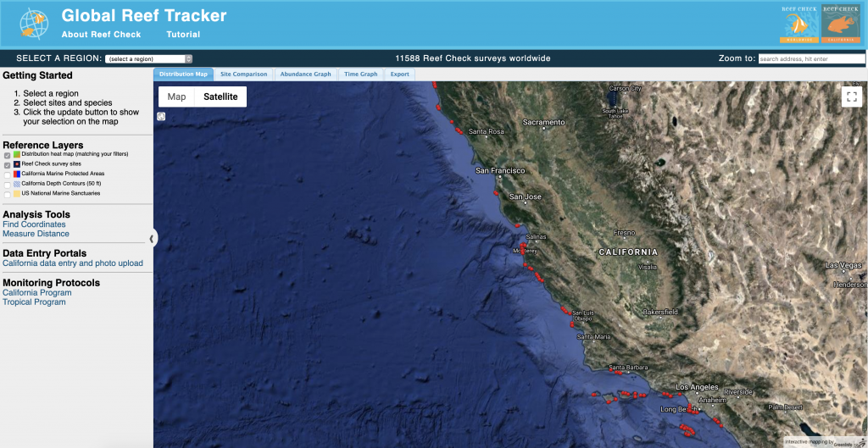Open the Reef Check California logo
This screenshot has width=868, height=448.
pos(840,24)
